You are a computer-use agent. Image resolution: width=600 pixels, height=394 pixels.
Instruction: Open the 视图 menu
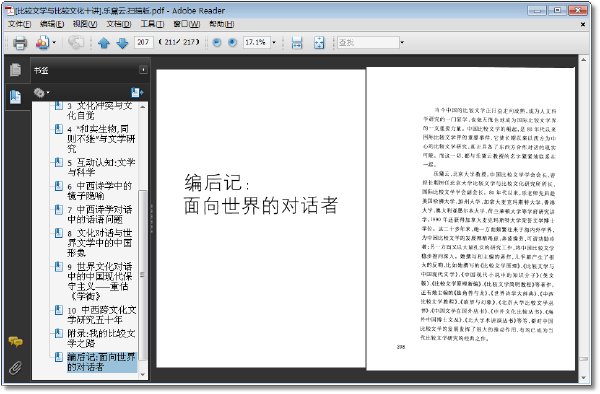point(85,24)
